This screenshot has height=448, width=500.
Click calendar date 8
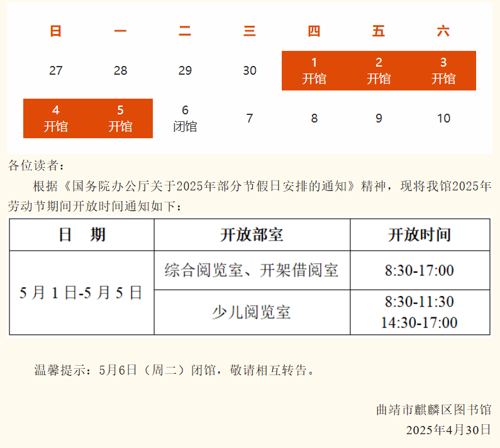[x=314, y=118]
